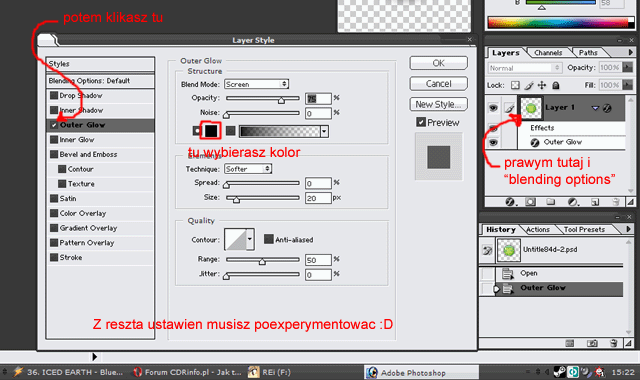The image size is (640, 380).
Task: Click the OK button
Action: (x=438, y=63)
